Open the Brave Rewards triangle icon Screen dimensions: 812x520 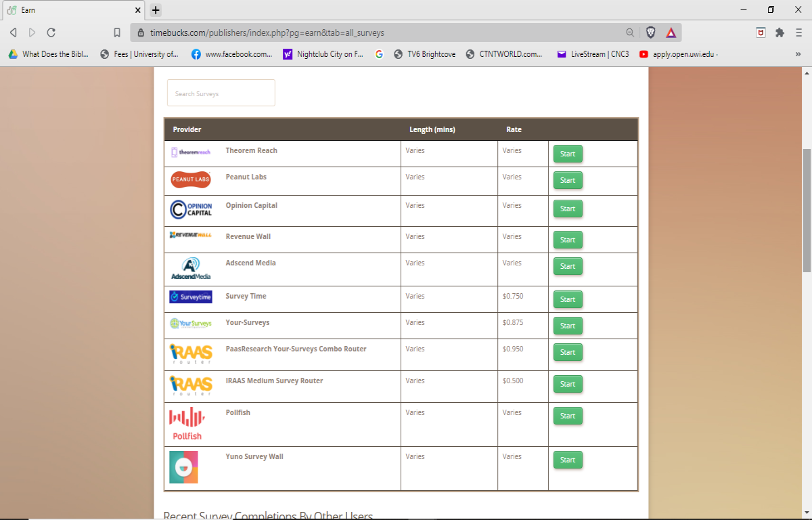[671, 32]
